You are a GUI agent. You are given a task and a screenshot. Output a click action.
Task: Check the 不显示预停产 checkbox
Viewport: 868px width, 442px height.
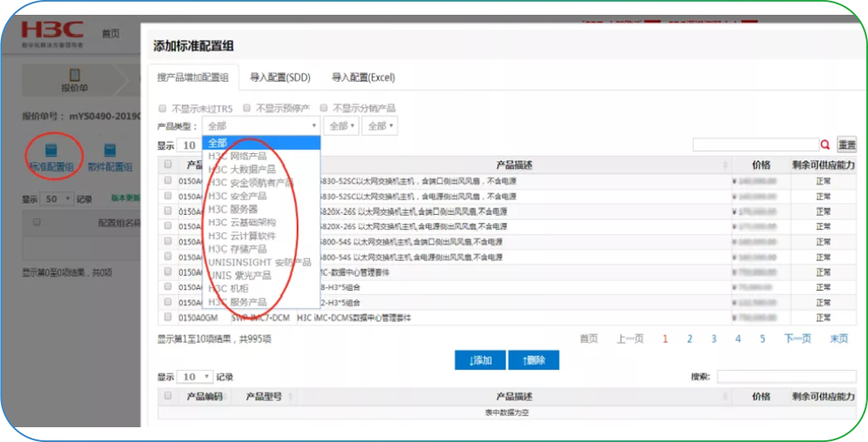pyautogui.click(x=246, y=108)
